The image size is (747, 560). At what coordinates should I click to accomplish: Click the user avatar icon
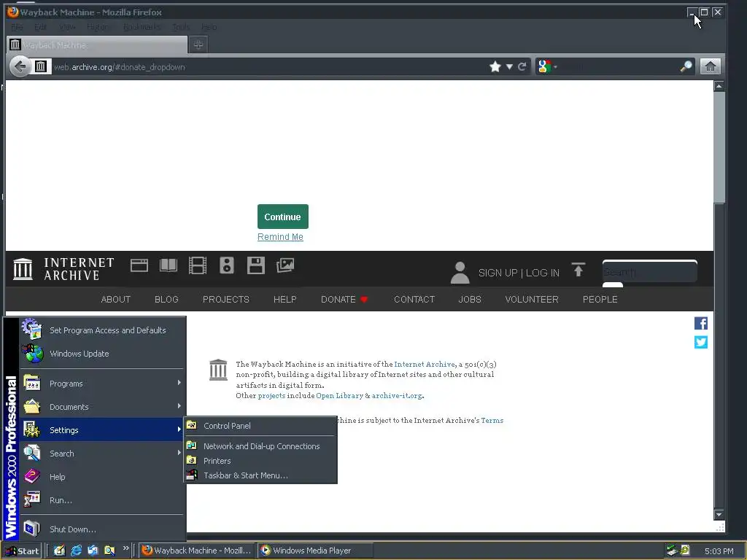point(460,273)
